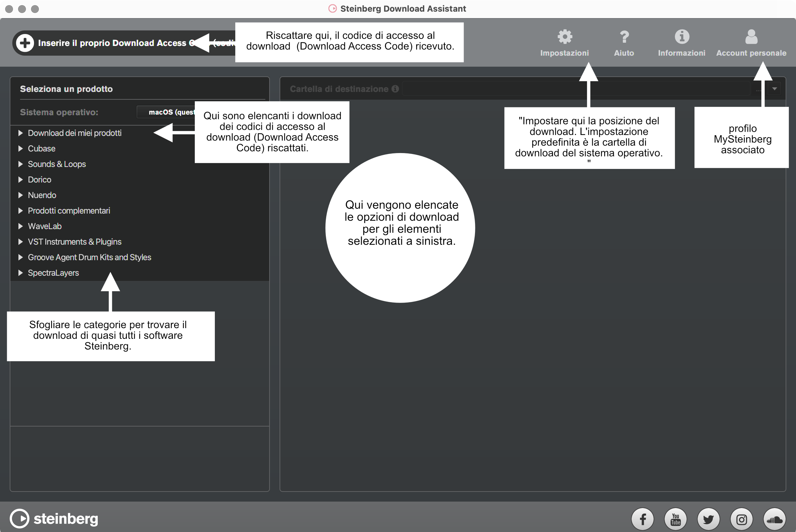Select WaveLab in product list
Viewport: 796px width, 532px height.
44,226
